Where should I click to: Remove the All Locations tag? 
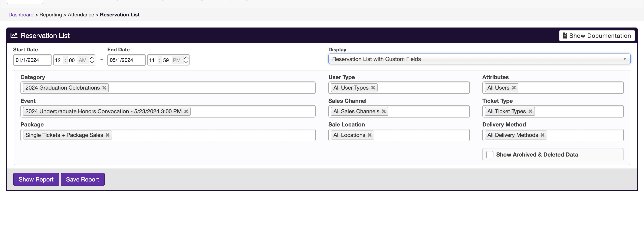[x=369, y=135]
